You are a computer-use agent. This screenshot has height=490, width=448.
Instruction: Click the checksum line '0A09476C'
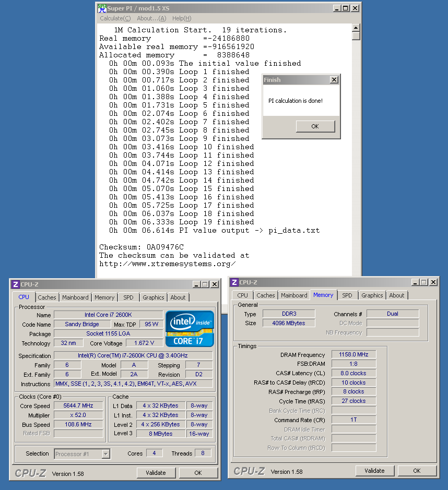[x=142, y=247]
